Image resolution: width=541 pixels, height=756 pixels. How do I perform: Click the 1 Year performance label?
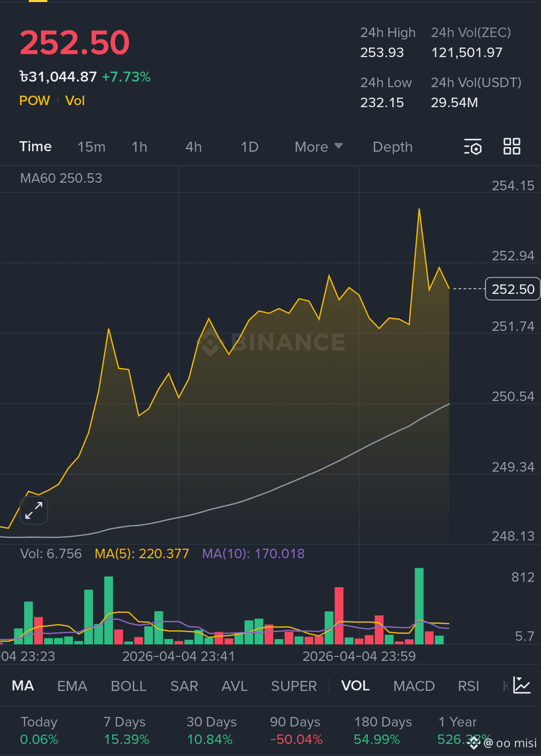point(457,722)
